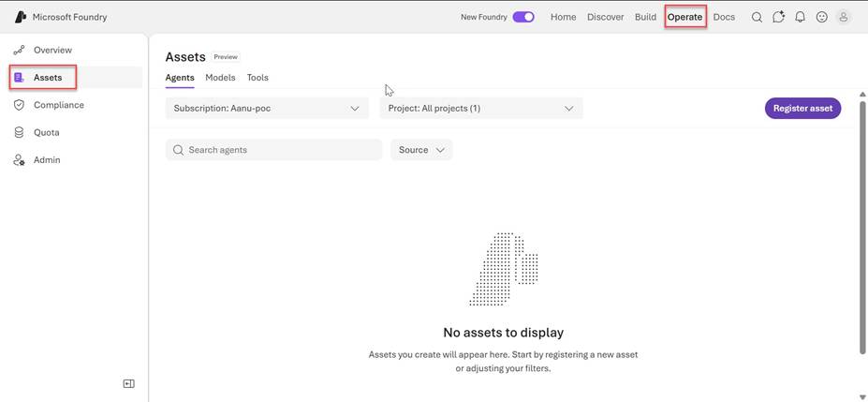868x402 pixels.
Task: Open the Build menu in top navigation
Action: click(x=645, y=17)
